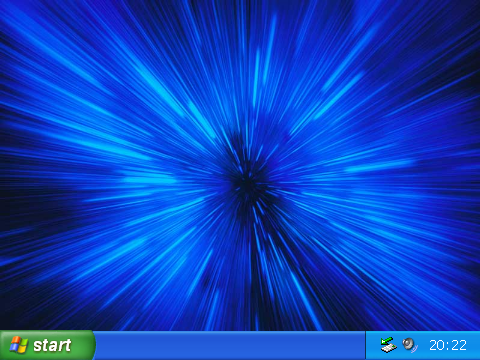Screen dimensions: 480x360
Task: Click the grey speaker volume control icon
Action: point(410,345)
